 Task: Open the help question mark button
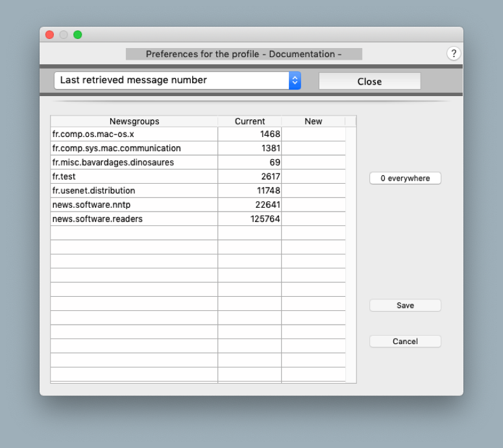coord(454,54)
